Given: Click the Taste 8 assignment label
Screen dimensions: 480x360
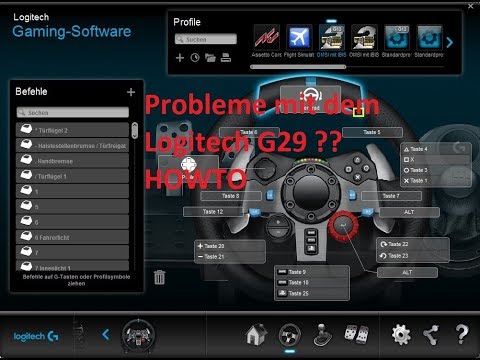Looking at the screenshot, I should pyautogui.click(x=231, y=196).
